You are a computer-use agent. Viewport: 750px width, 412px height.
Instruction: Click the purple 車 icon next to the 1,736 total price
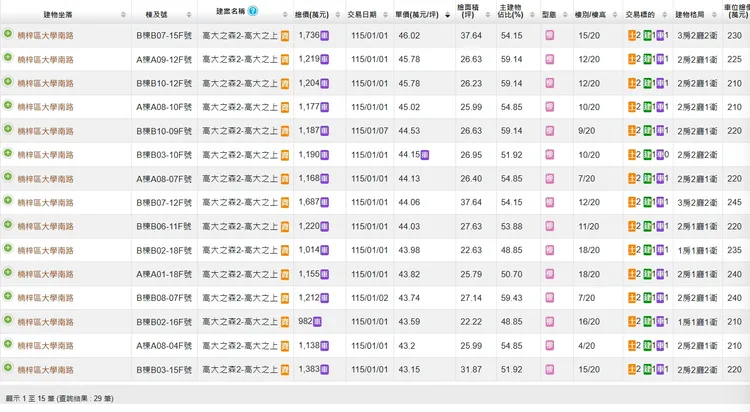point(326,36)
